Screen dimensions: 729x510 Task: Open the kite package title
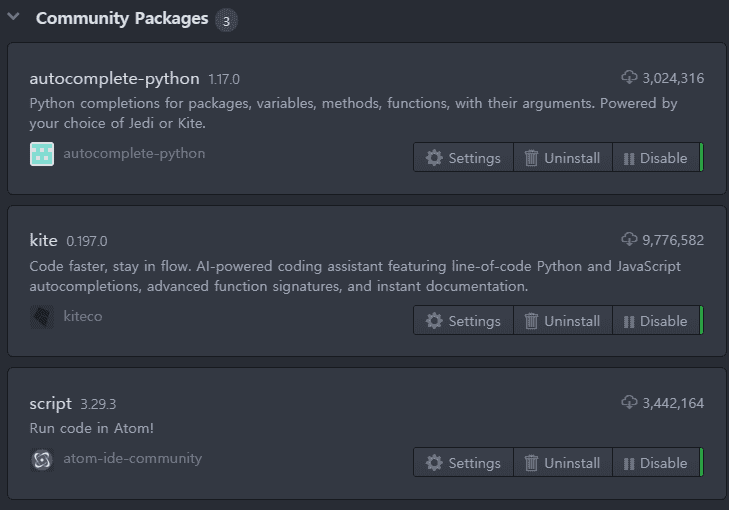pos(43,240)
